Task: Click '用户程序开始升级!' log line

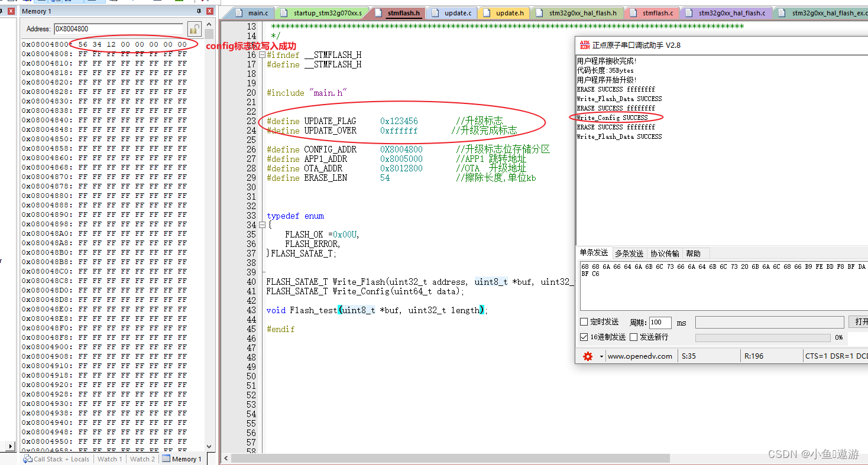Action: click(x=607, y=80)
